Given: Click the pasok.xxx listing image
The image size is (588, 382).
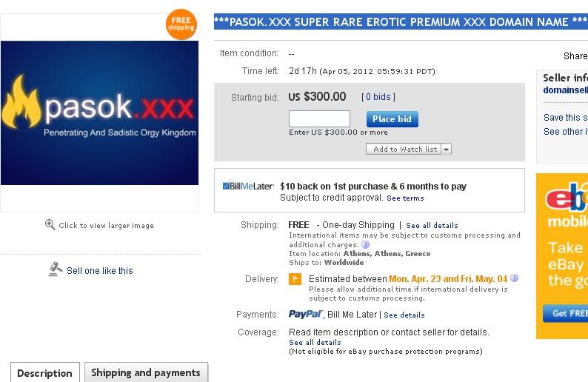Looking at the screenshot, I should click(100, 113).
